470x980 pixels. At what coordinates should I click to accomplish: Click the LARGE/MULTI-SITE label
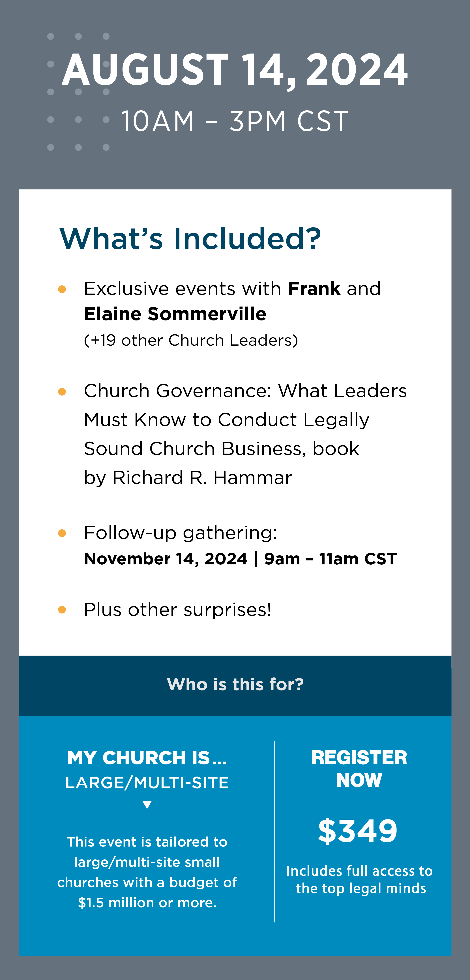147,783
